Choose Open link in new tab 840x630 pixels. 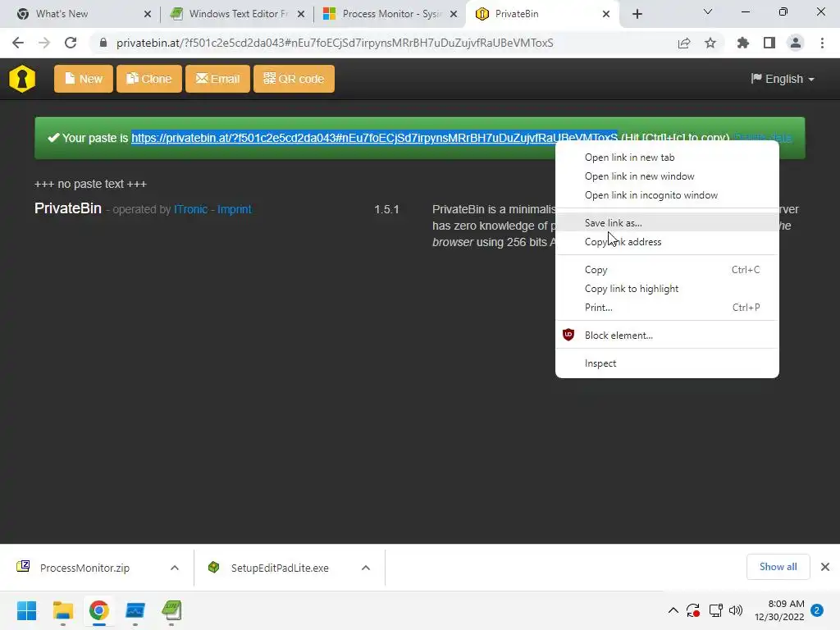(667, 157)
